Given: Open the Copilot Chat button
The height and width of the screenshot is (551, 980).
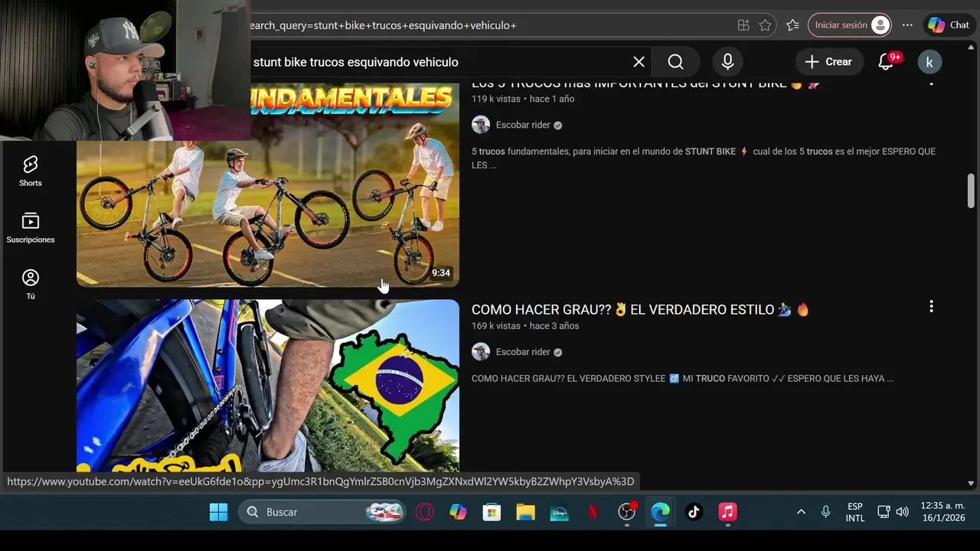Looking at the screenshot, I should pos(949,25).
